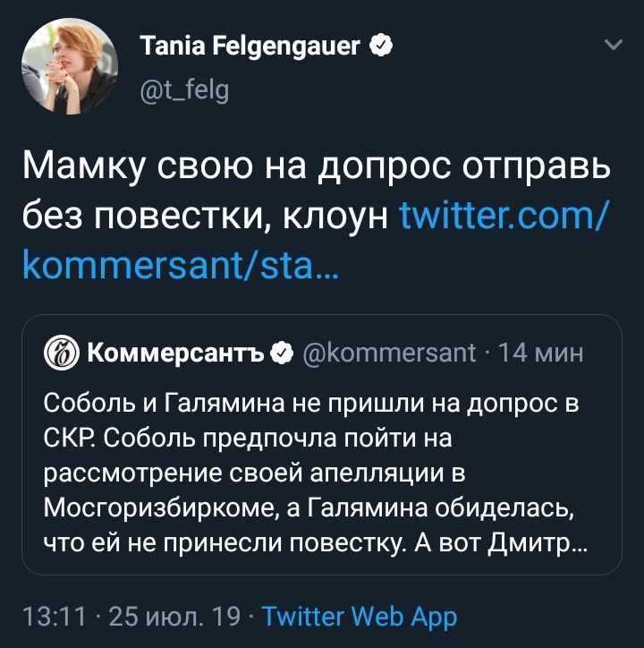Open the Twitter Web App source link
The image size is (644, 648).
tap(360, 617)
